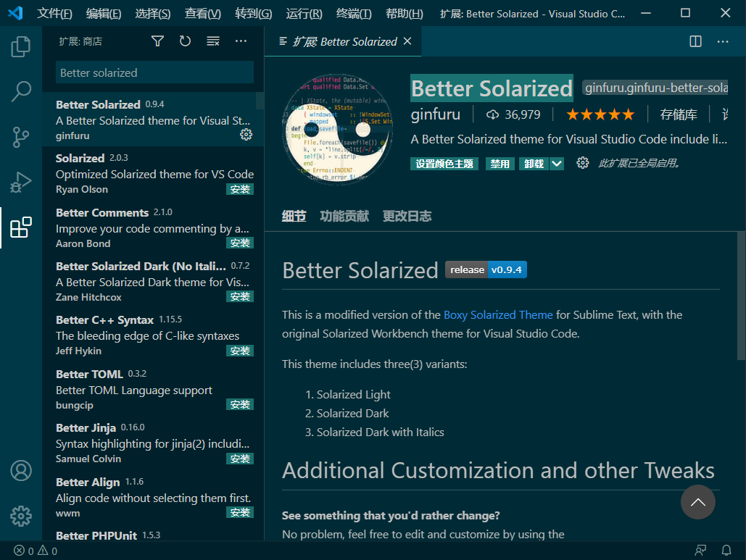Open extensions view more actions menu
This screenshot has width=746, height=560.
(x=241, y=41)
